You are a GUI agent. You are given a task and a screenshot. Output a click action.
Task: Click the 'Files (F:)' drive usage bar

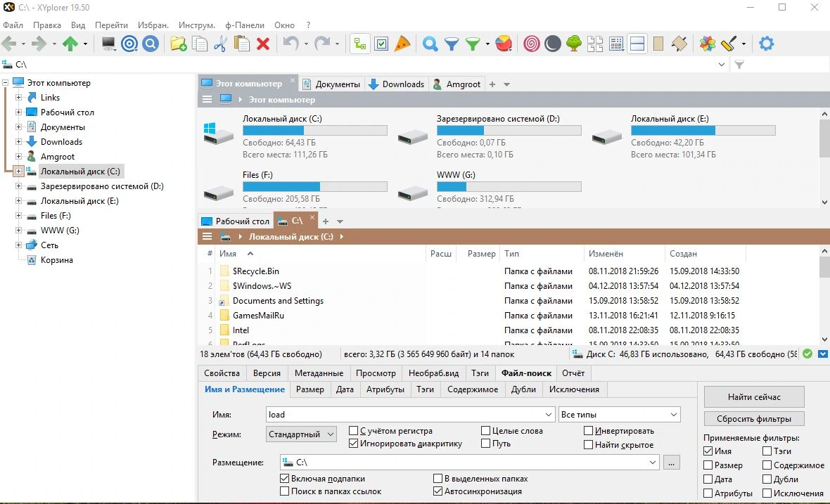point(315,186)
